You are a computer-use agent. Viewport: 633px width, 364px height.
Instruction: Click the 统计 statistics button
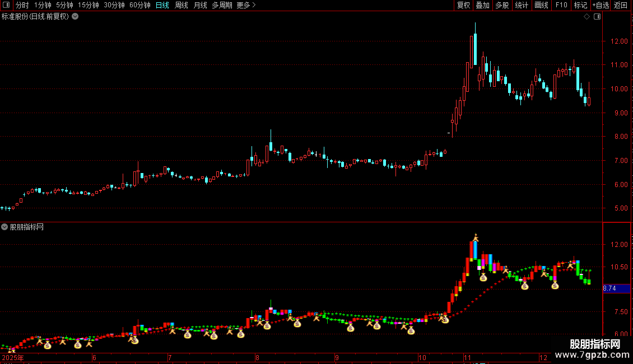click(522, 5)
